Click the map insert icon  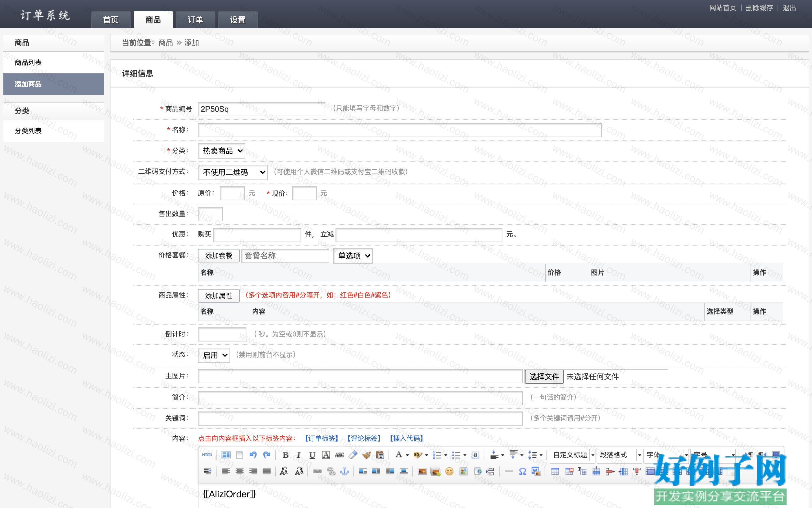[464, 471]
